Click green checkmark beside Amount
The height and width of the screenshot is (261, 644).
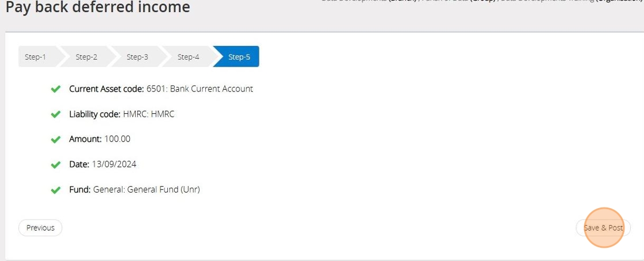click(x=56, y=140)
